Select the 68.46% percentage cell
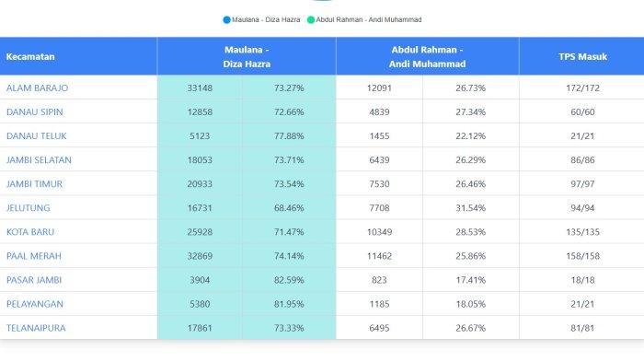This screenshot has height=362, width=644. 289,208
